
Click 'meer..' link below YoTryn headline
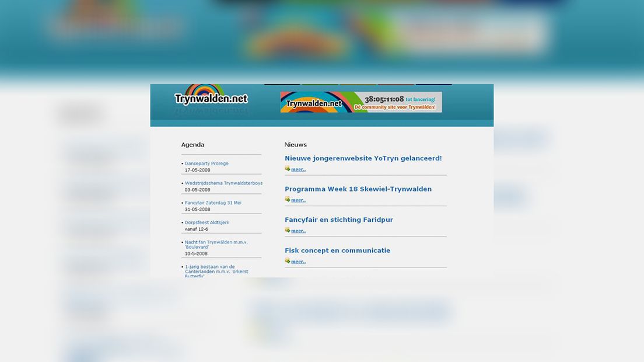coord(298,169)
